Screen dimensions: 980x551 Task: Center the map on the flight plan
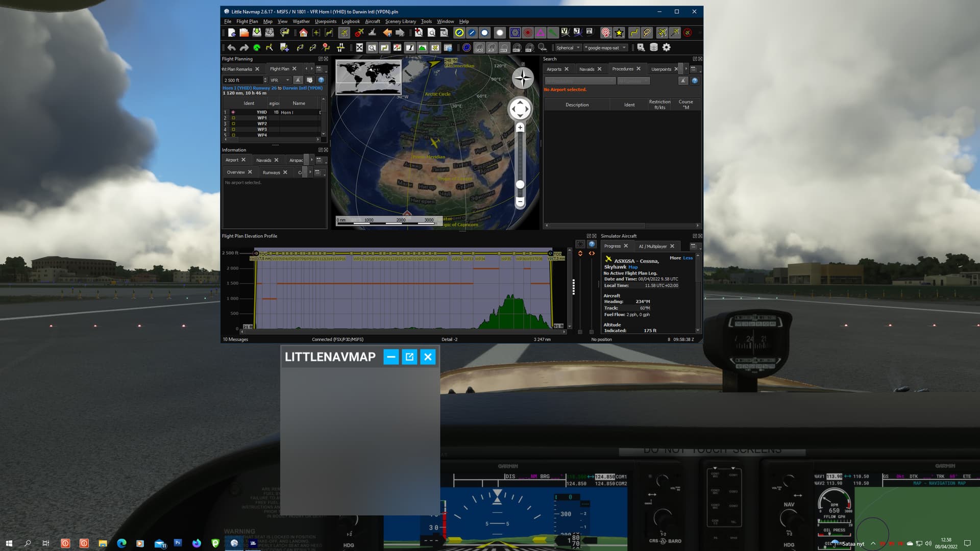click(329, 33)
